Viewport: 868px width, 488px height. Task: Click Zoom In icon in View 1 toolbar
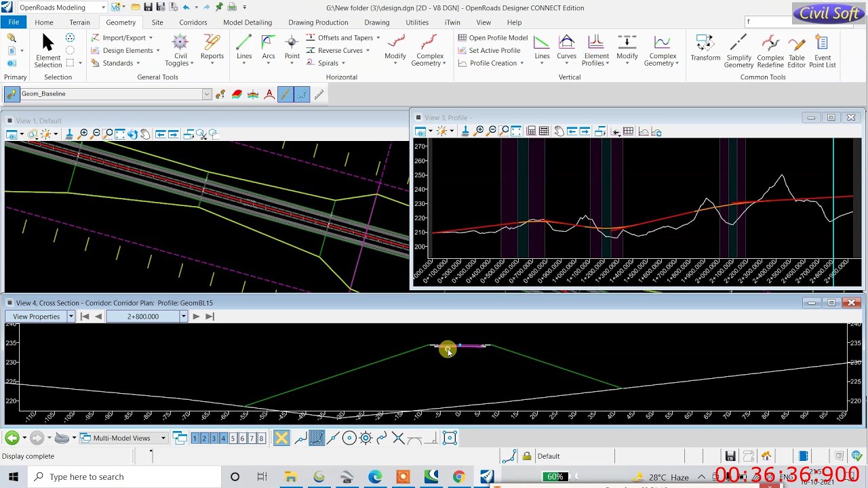[83, 134]
